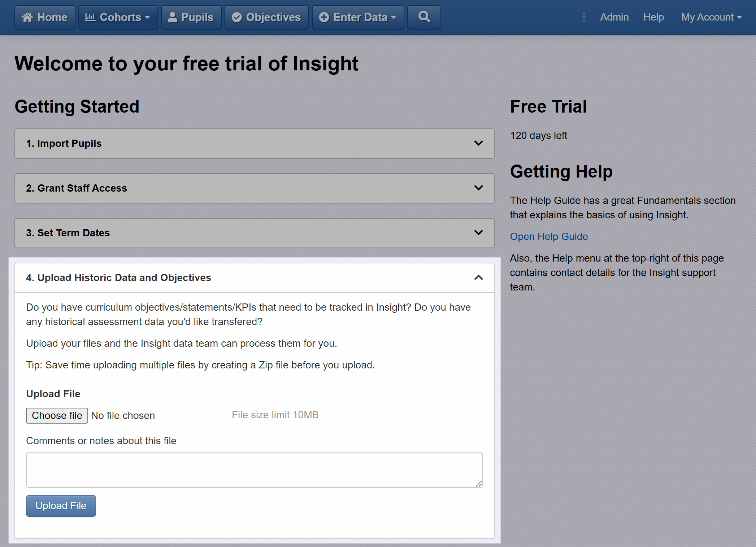This screenshot has height=547, width=756.
Task: Open the Cohorts dropdown menu
Action: point(118,17)
